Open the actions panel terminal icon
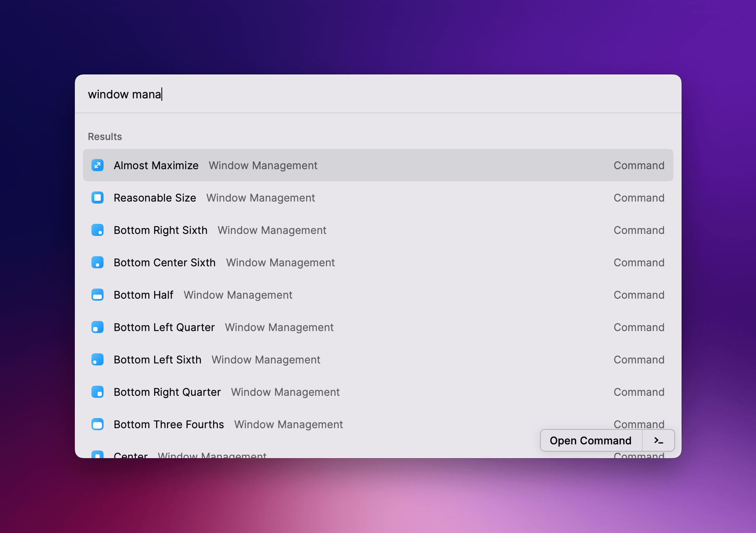756x533 pixels. click(x=659, y=440)
